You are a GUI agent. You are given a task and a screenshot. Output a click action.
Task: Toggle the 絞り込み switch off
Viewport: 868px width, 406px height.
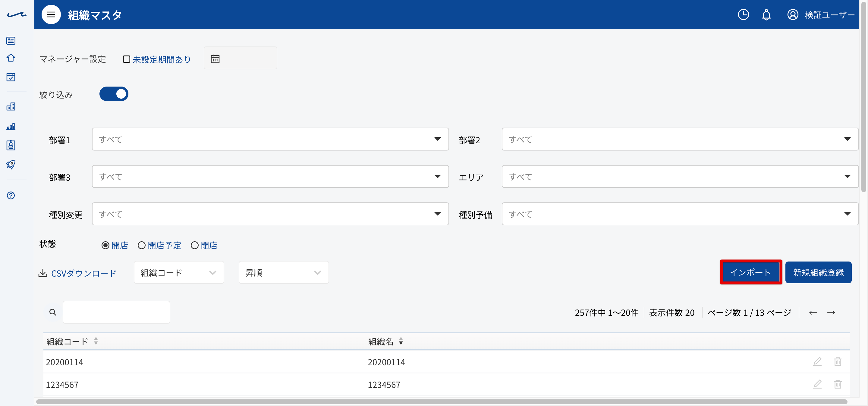(114, 94)
